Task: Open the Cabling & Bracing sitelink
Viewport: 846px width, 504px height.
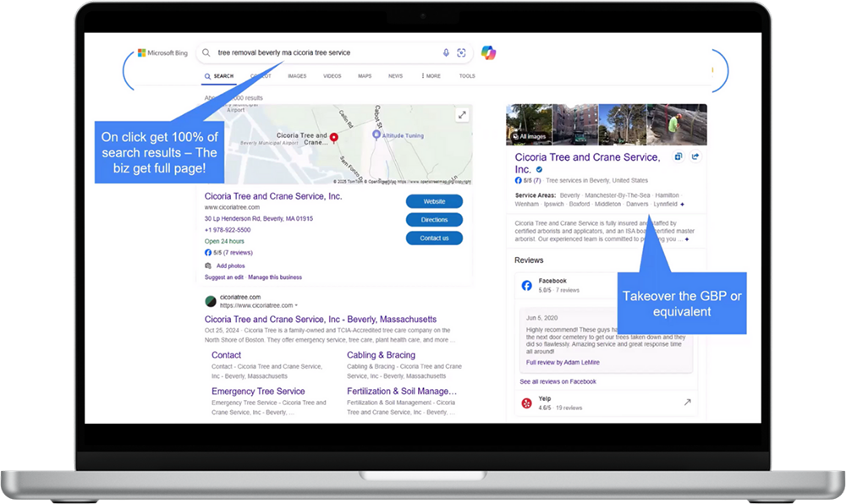Action: click(x=381, y=355)
